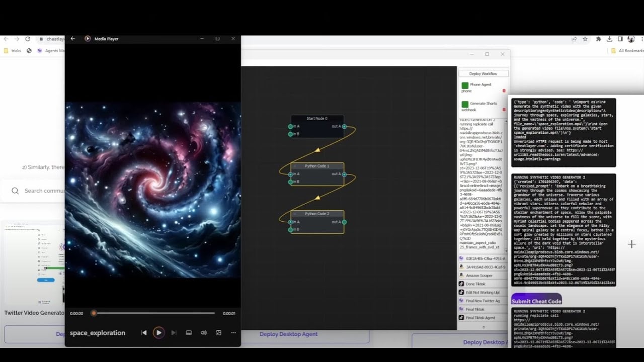This screenshot has height=362, width=644.
Task: Click the red delete icon beside Phone Agent
Action: pyautogui.click(x=504, y=91)
